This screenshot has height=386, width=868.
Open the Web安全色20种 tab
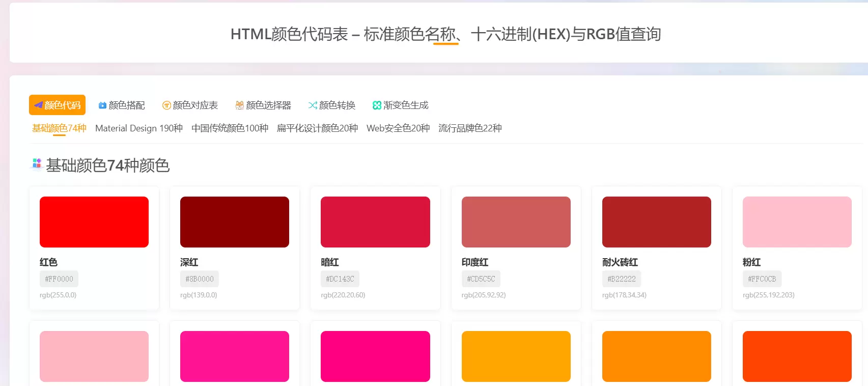point(398,128)
